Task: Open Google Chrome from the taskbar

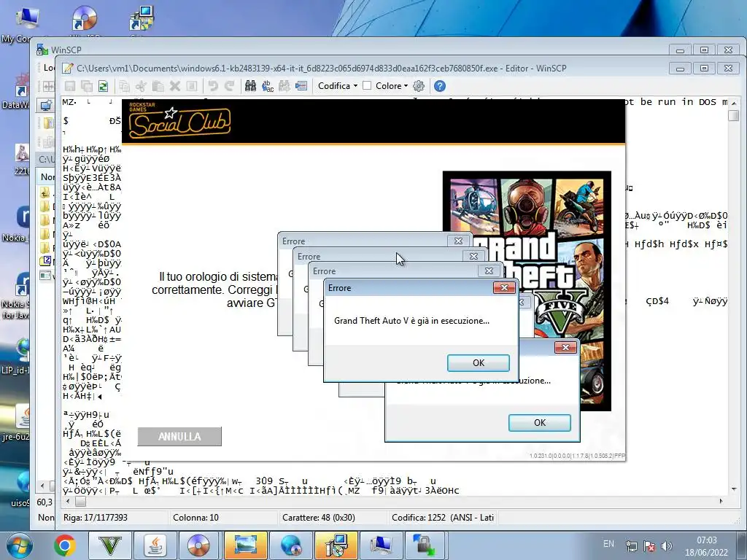Action: (65, 545)
